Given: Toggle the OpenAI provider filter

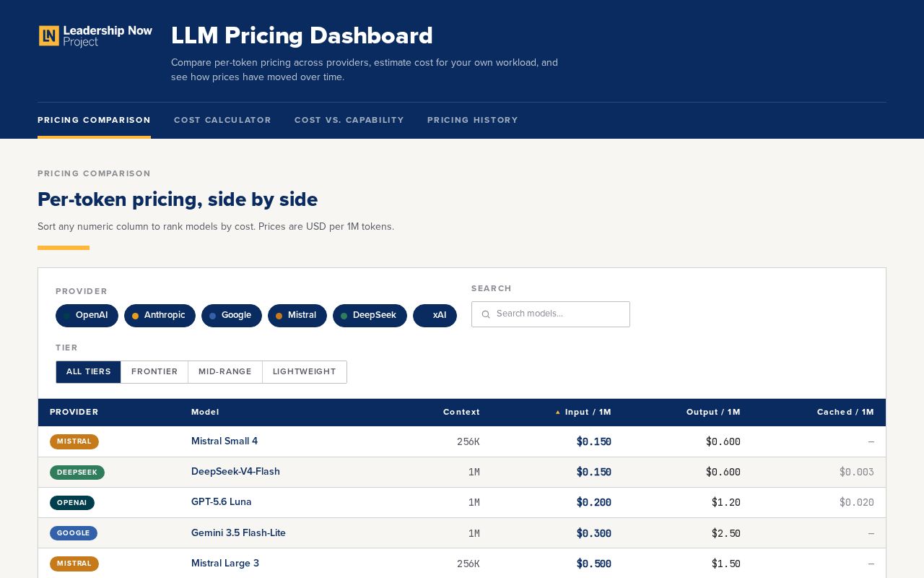Looking at the screenshot, I should (x=87, y=316).
